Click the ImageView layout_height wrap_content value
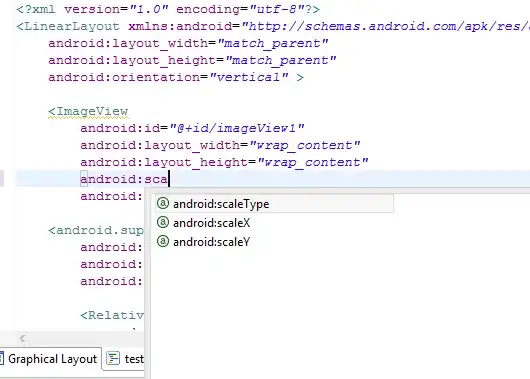Viewport: 530px width, 379px height. tap(313, 162)
